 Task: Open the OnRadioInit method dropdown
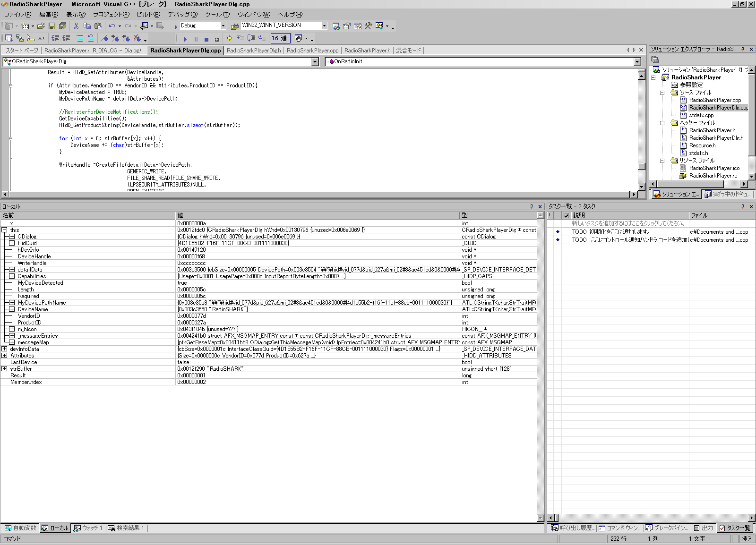637,62
